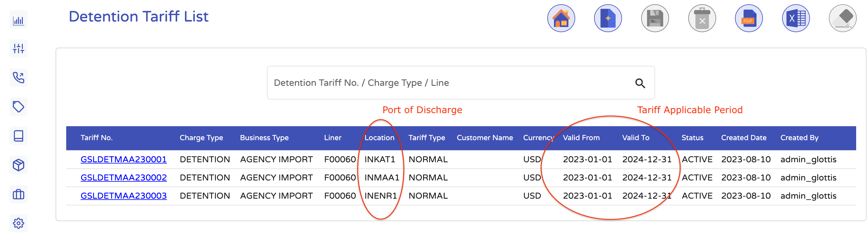Click the search magnifier icon
Screen dimensions: 868x236
(x=640, y=83)
